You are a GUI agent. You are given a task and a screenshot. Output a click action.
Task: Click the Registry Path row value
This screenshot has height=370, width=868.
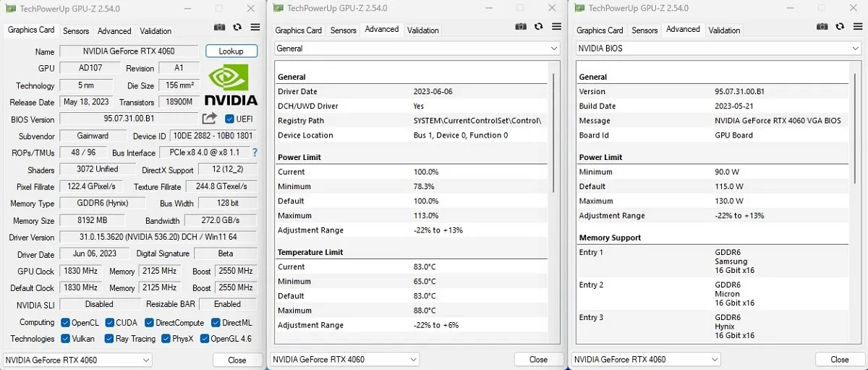point(477,121)
